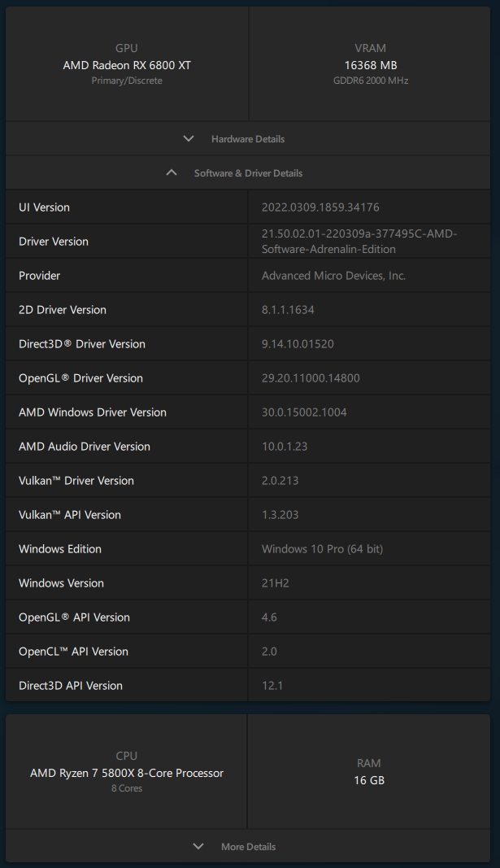Click the chevron beside More Details

(198, 846)
